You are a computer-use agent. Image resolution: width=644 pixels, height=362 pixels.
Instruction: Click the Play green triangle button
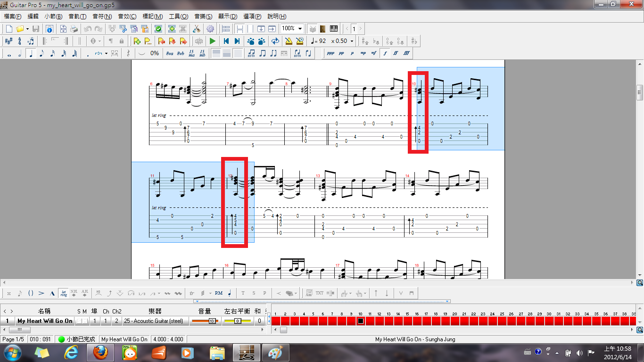[213, 41]
